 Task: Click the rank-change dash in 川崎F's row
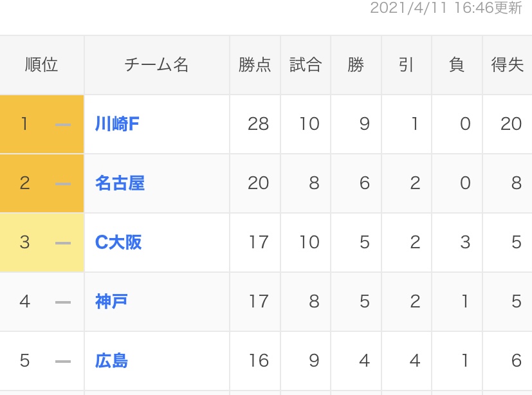tap(63, 124)
